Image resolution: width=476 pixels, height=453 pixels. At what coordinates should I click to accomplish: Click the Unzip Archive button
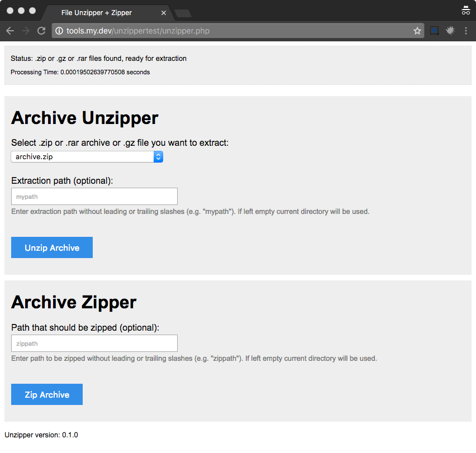coord(51,247)
